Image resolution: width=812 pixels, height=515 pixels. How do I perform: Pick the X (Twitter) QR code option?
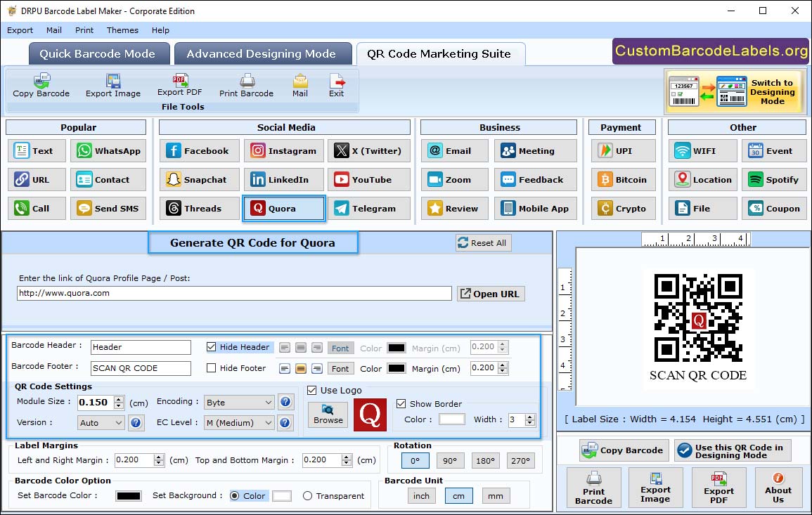point(368,150)
